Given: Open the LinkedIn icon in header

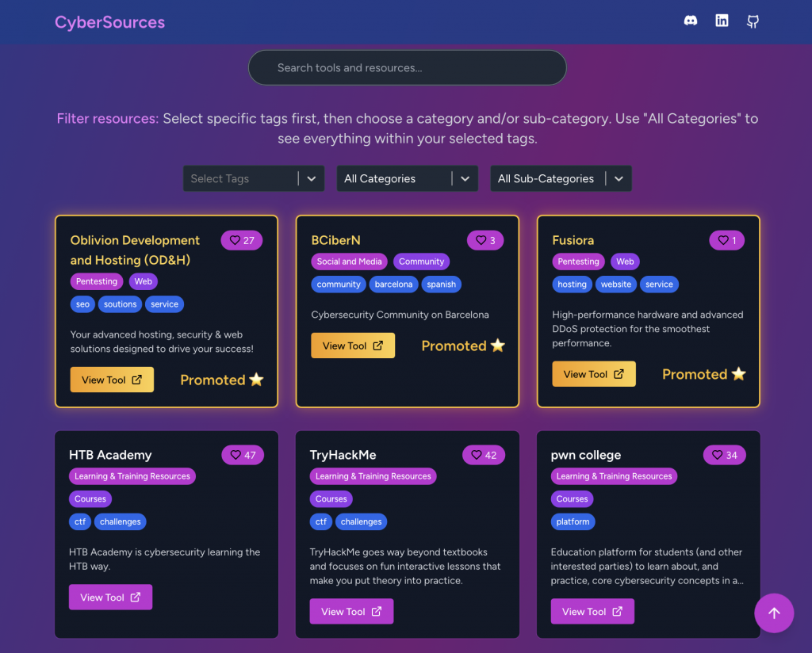Looking at the screenshot, I should [722, 21].
